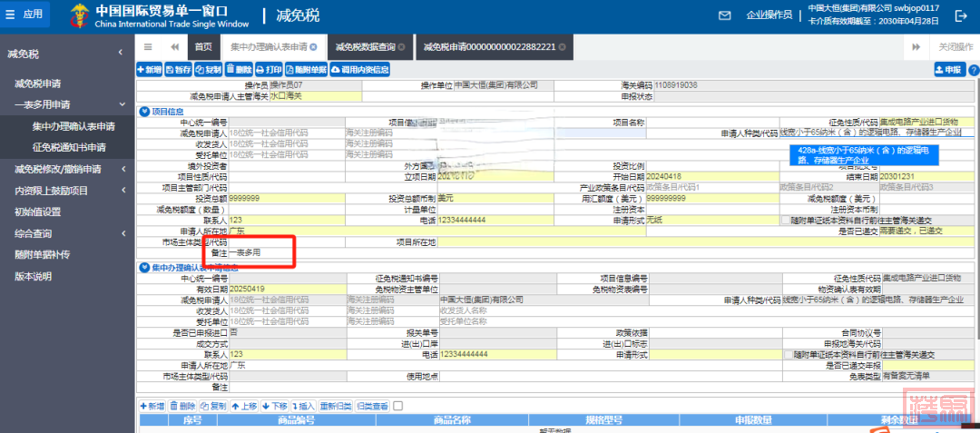980x433 pixels.
Task: Click the 企业操作员 label in header
Action: click(x=769, y=15)
